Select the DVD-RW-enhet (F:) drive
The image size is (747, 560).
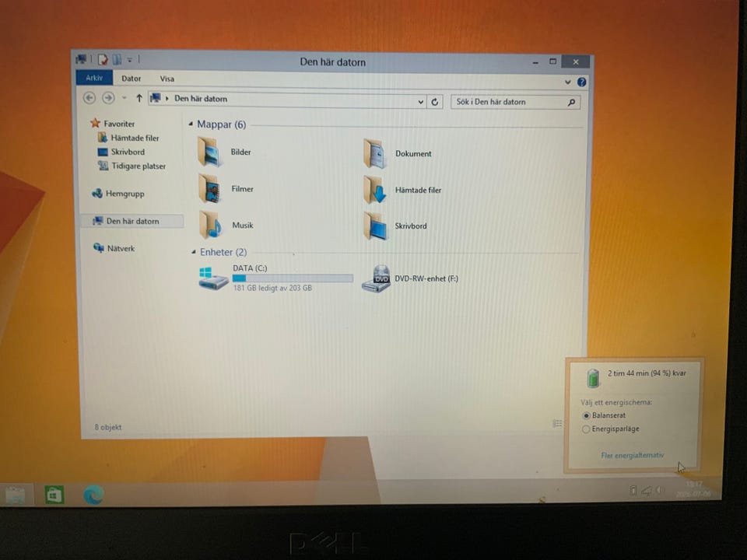[410, 278]
